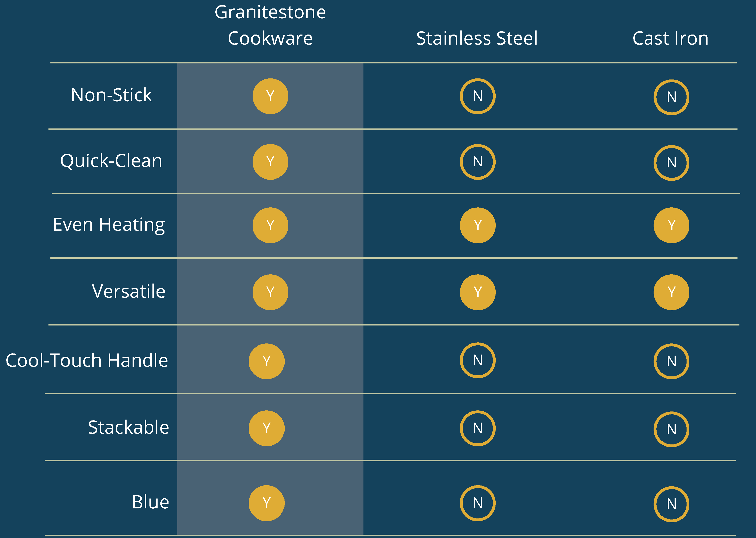Screen dimensions: 756x538
Task: Click the Cool-Touch Handle row label
Action: pyautogui.click(x=87, y=361)
